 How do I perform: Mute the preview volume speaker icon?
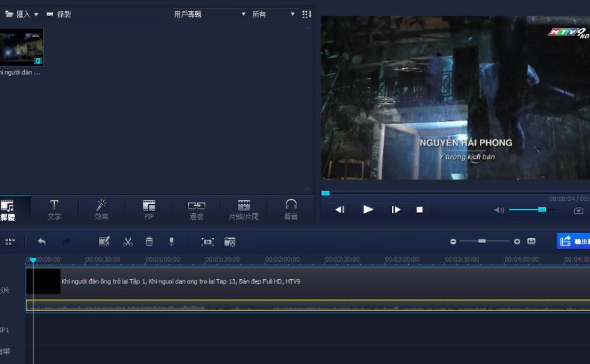point(499,209)
